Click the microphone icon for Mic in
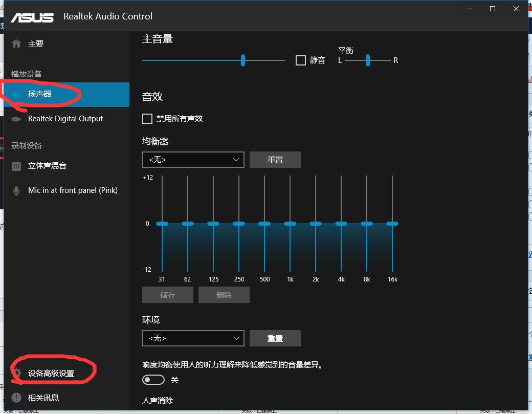This screenshot has width=532, height=414. click(x=16, y=190)
